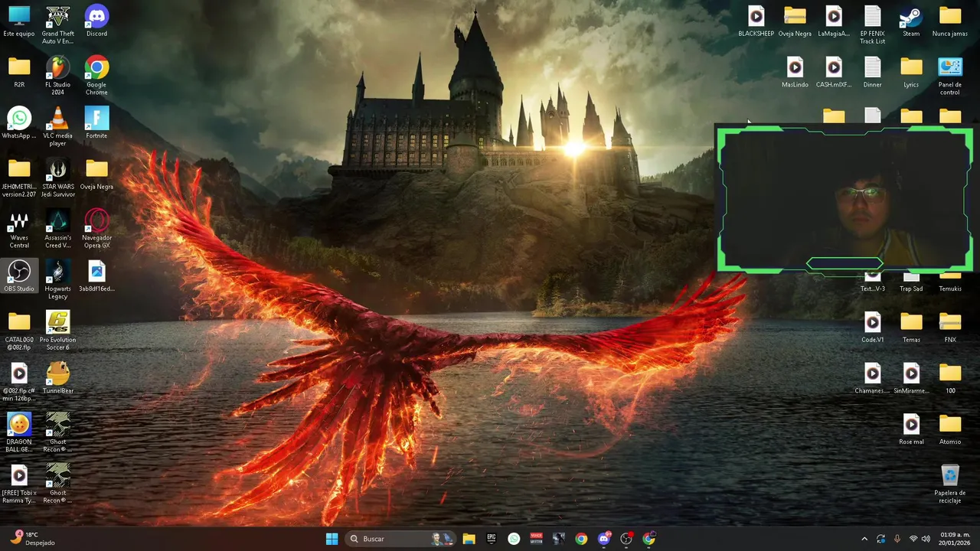Click the microphone tray icon
This screenshot has width=980, height=551.
point(897,539)
